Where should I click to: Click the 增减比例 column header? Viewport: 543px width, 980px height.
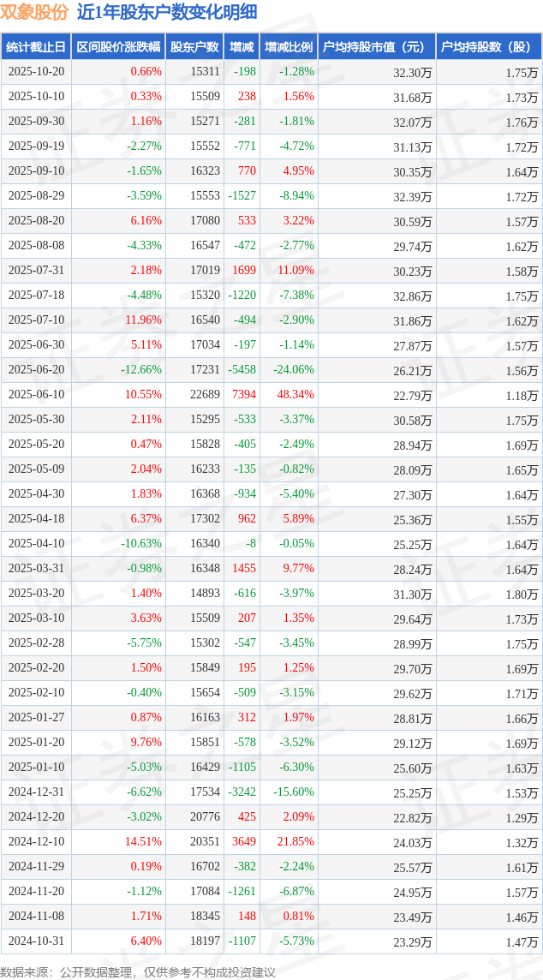(x=288, y=47)
